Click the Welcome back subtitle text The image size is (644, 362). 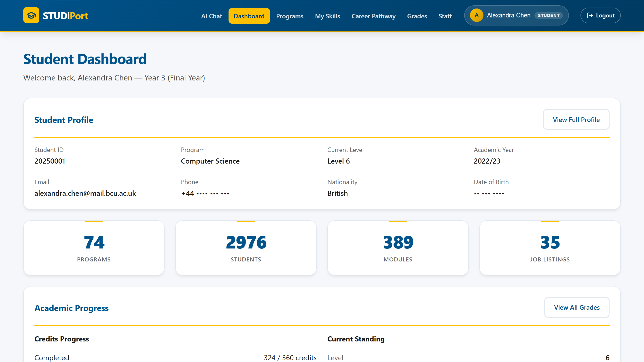point(114,78)
